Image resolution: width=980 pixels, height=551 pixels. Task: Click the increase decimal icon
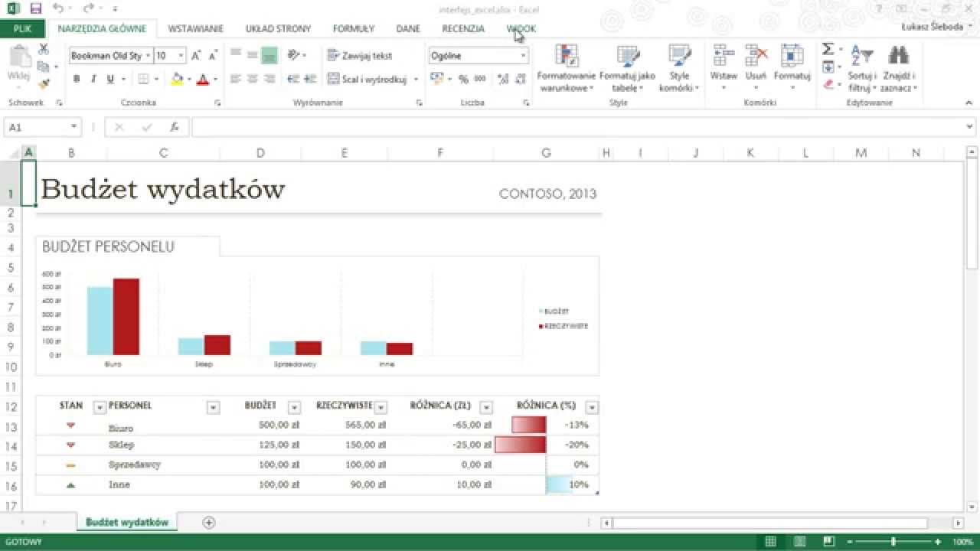coord(502,79)
